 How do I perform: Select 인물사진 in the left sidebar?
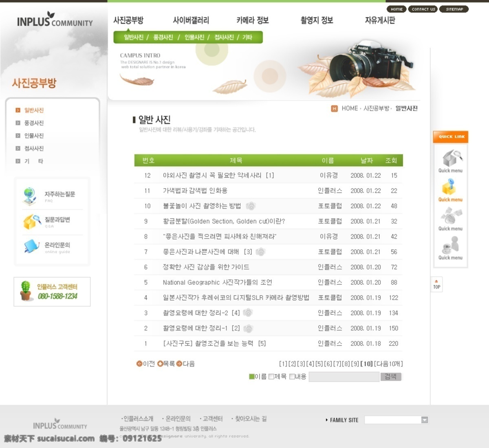click(34, 136)
